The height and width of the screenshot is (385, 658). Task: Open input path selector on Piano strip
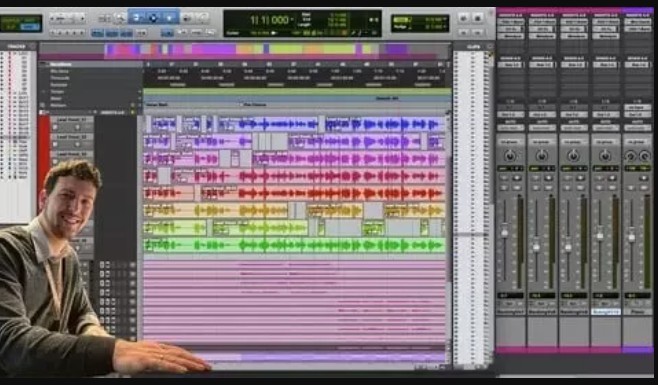(x=637, y=108)
